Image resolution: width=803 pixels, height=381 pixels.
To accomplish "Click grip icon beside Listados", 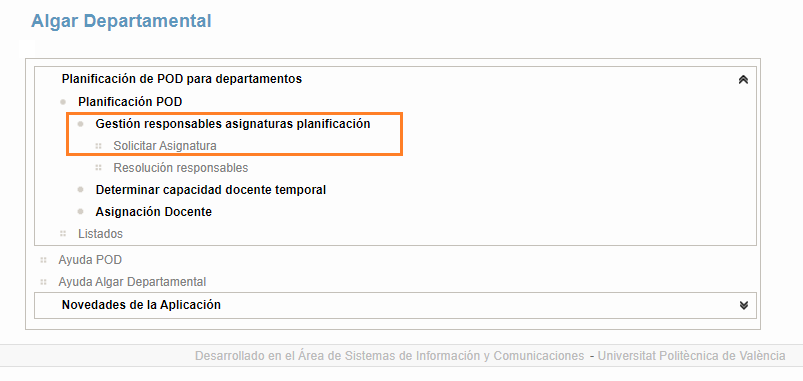I will point(63,234).
